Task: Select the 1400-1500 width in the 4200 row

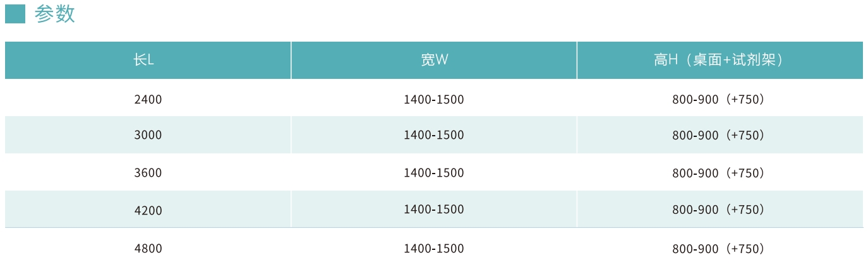Action: point(433,210)
